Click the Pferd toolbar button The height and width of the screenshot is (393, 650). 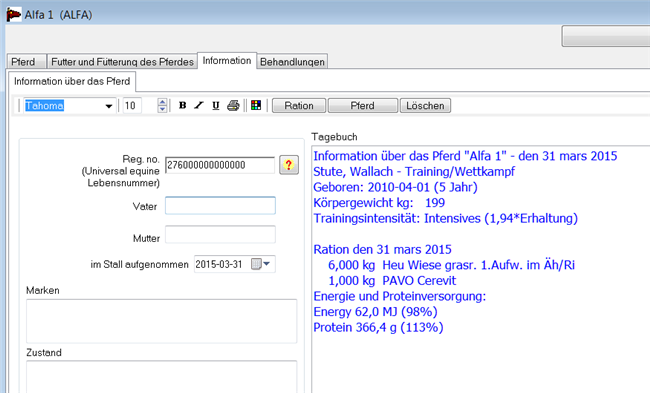363,106
